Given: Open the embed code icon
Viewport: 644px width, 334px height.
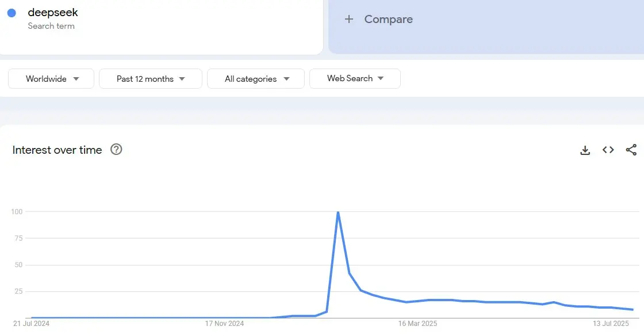Looking at the screenshot, I should click(608, 150).
